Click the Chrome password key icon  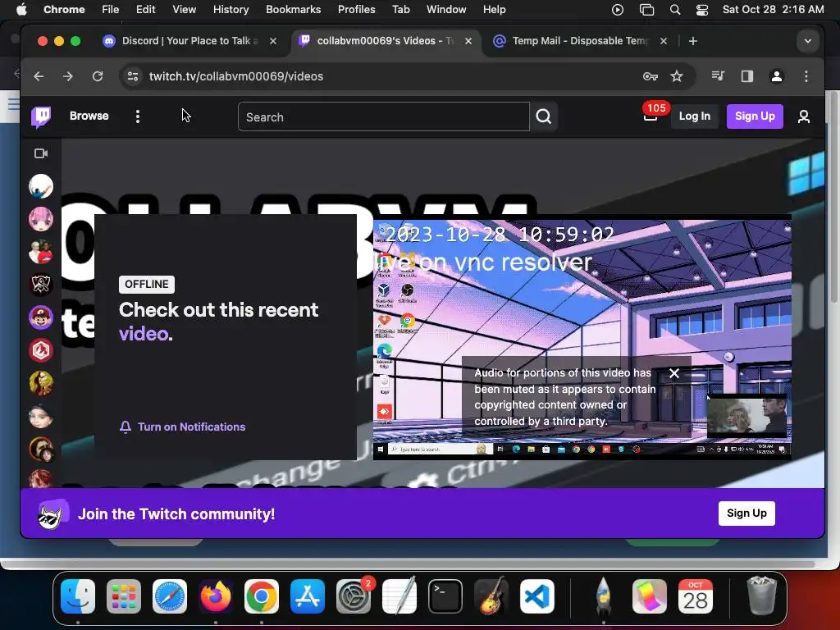click(650, 76)
